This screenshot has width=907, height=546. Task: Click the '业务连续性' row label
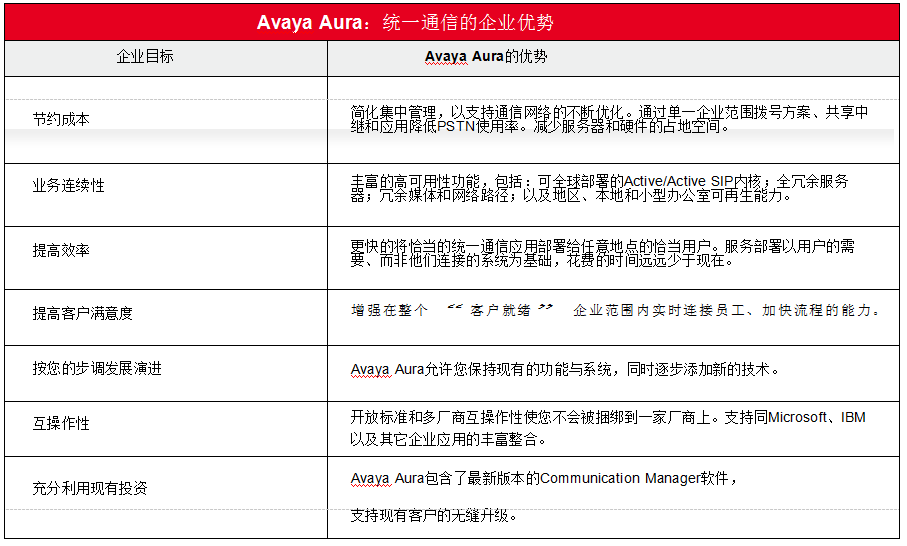[x=68, y=185]
